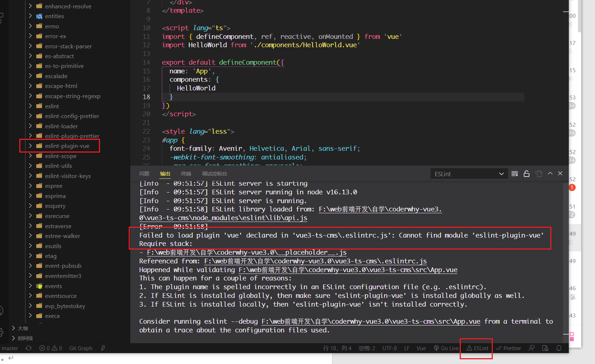This screenshot has height=364, width=595.
Task: Start Go Live server
Action: point(446,348)
